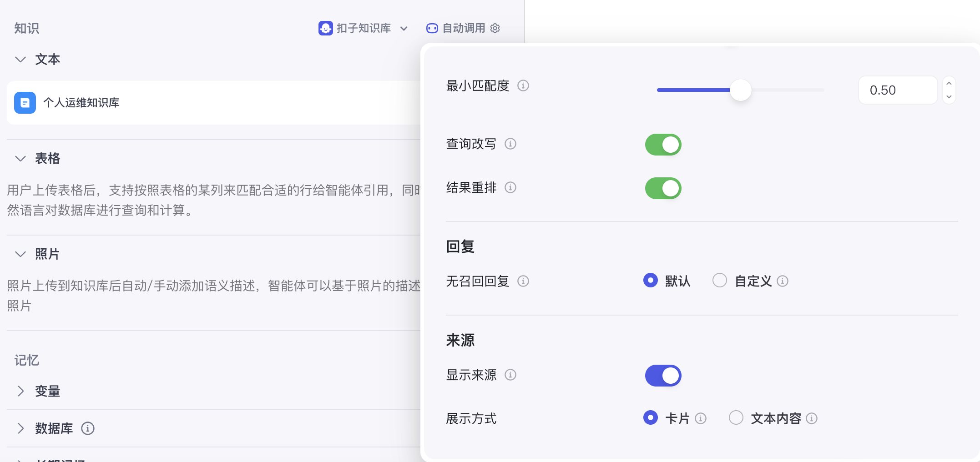Screen dimensions: 980x462
Task: Click info icon beside 显示来源
Action: coord(510,375)
